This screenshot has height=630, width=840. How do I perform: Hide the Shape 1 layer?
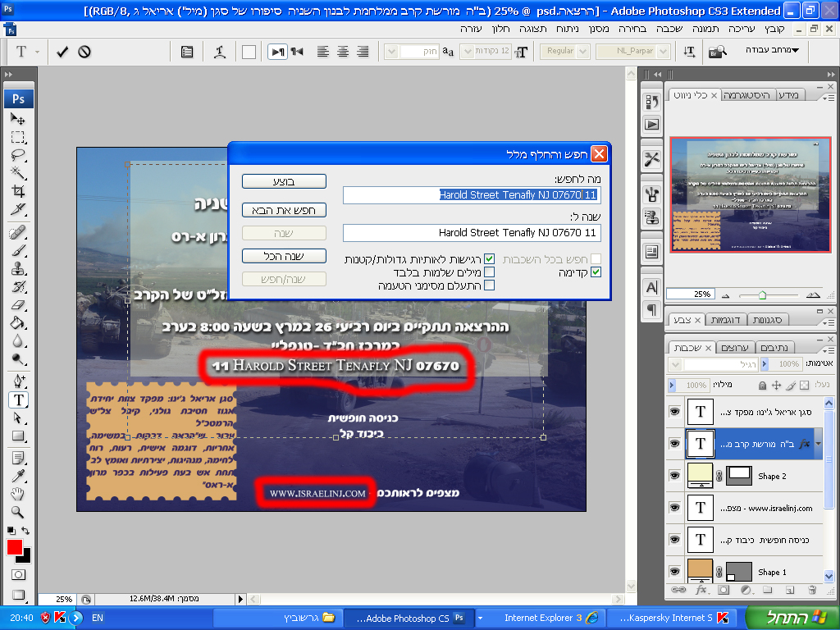point(674,572)
